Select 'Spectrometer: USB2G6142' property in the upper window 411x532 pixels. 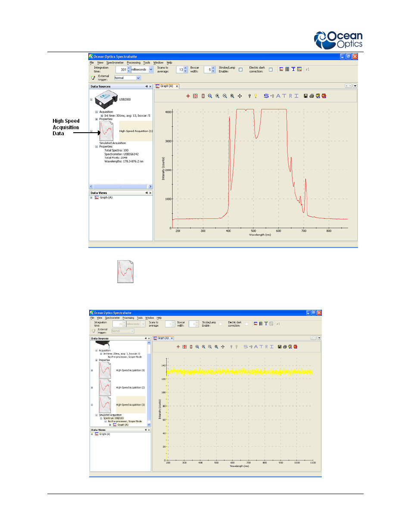coord(121,154)
